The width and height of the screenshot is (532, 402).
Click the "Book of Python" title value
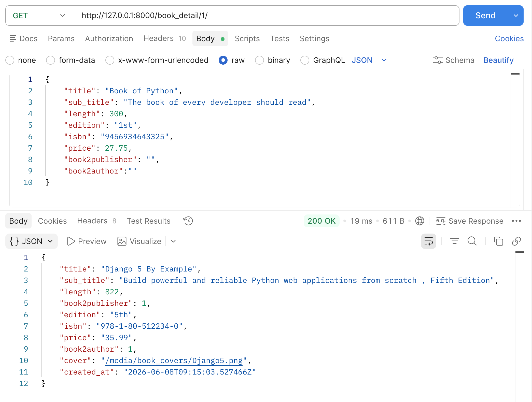coord(142,91)
